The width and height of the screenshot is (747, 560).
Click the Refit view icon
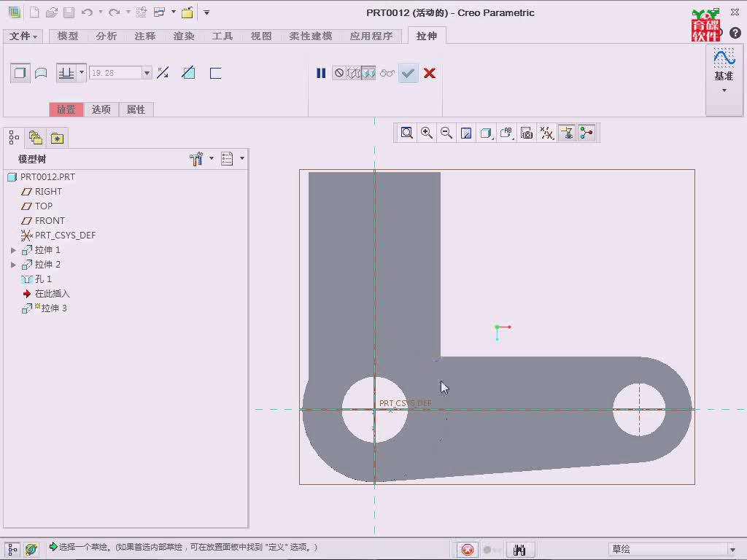click(x=407, y=133)
